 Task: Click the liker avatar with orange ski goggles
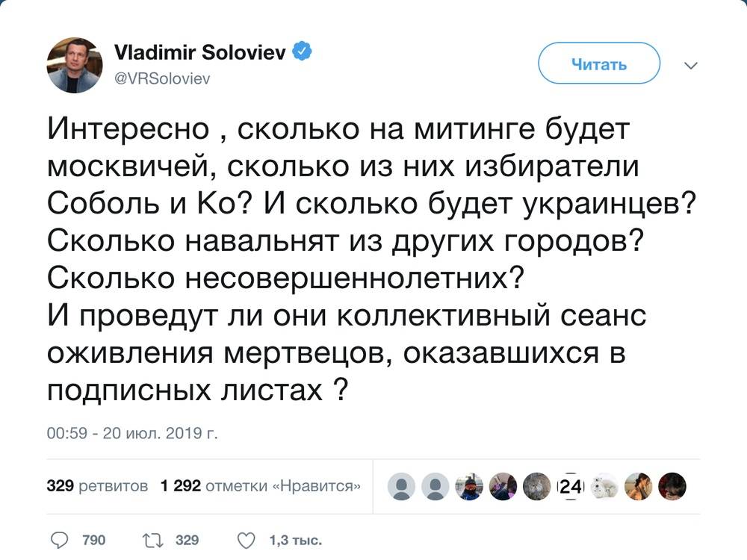(471, 487)
